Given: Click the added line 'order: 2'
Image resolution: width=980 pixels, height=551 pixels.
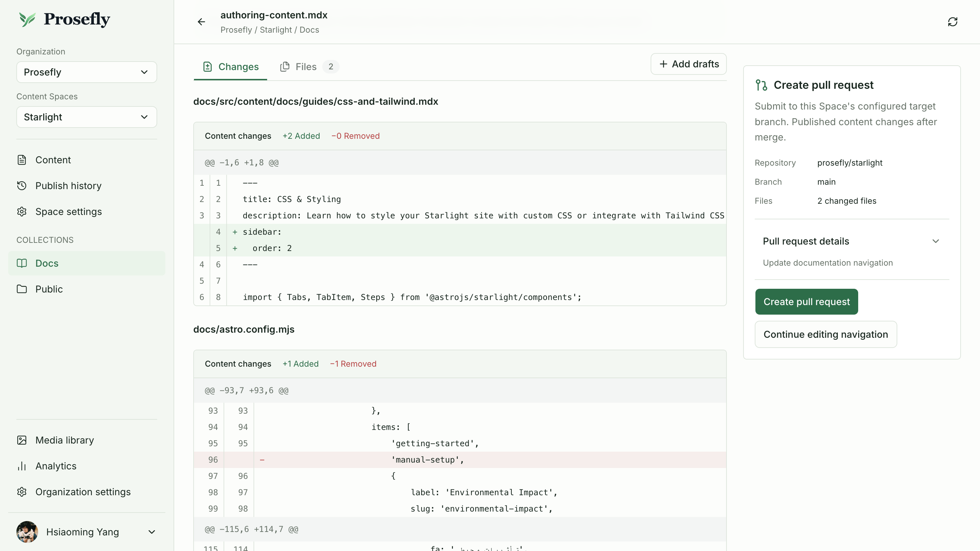Looking at the screenshot, I should 460,248.
